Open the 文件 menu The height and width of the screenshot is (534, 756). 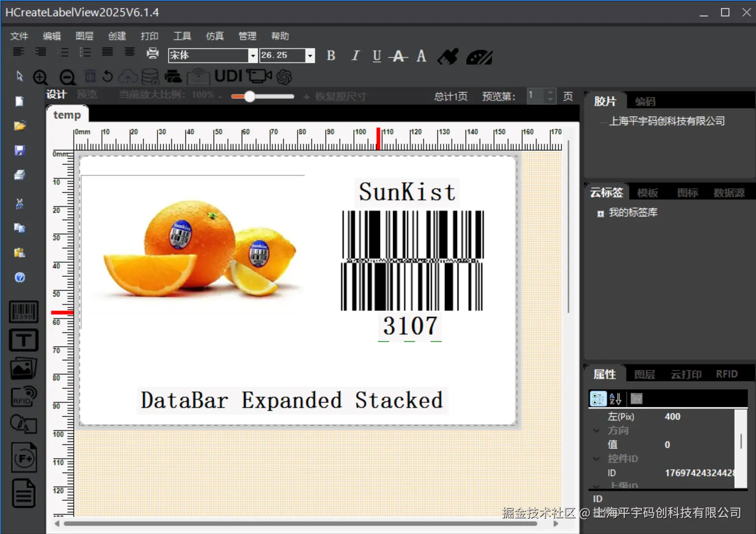coord(19,36)
